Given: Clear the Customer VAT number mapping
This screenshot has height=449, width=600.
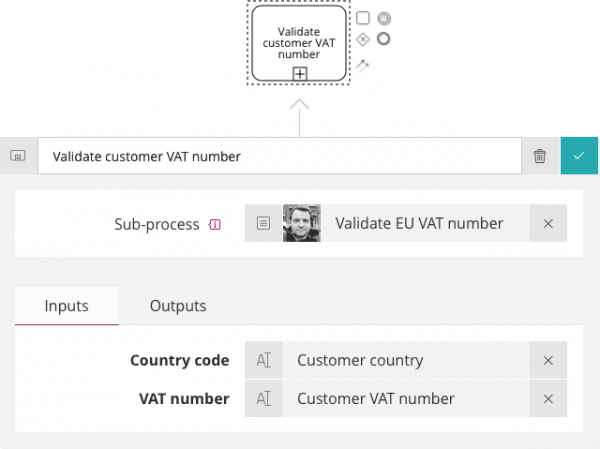Looking at the screenshot, I should click(x=548, y=399).
